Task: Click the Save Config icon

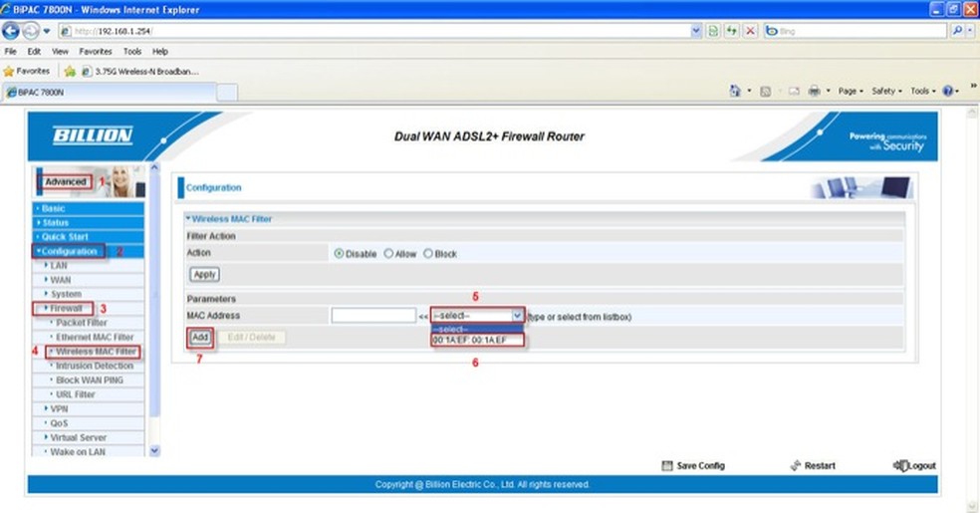Action: click(x=667, y=465)
